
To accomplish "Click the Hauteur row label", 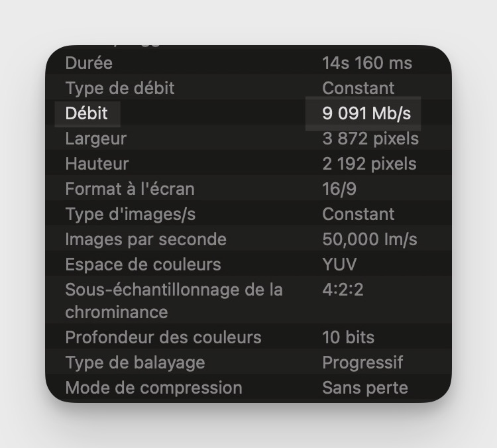I will (x=97, y=164).
